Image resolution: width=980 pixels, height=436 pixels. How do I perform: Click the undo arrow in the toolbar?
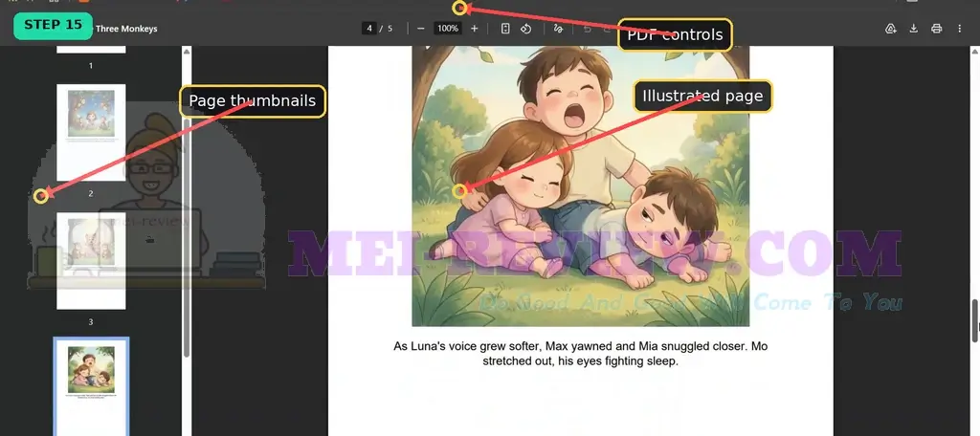587,29
